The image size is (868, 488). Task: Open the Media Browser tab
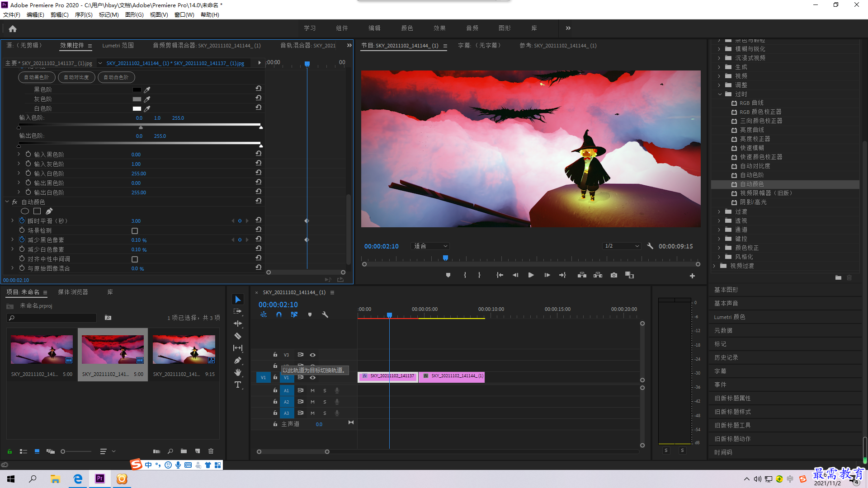[x=73, y=292]
